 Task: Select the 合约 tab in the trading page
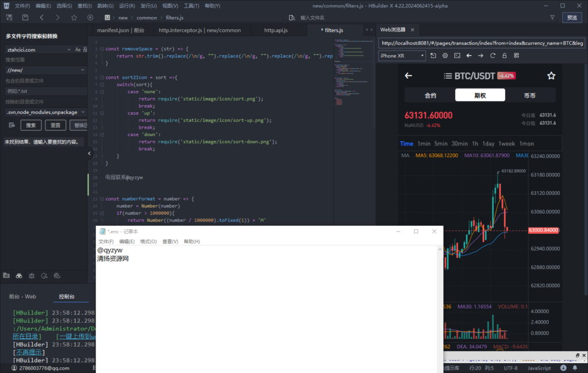[430, 95]
